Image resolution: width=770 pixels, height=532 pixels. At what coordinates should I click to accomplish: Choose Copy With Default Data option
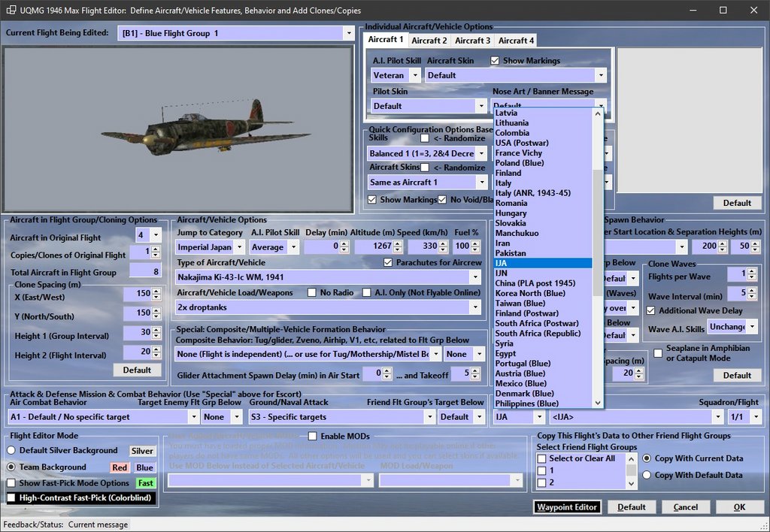(x=646, y=475)
